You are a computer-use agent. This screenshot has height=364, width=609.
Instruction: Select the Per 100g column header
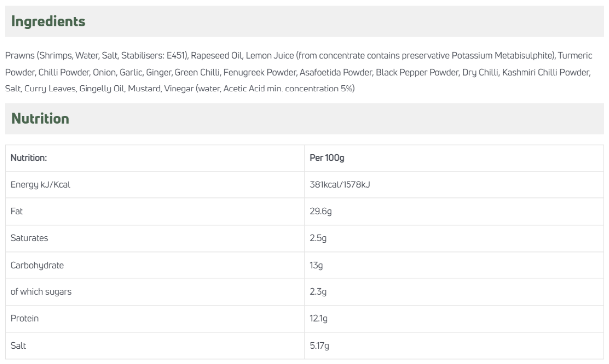click(x=327, y=158)
